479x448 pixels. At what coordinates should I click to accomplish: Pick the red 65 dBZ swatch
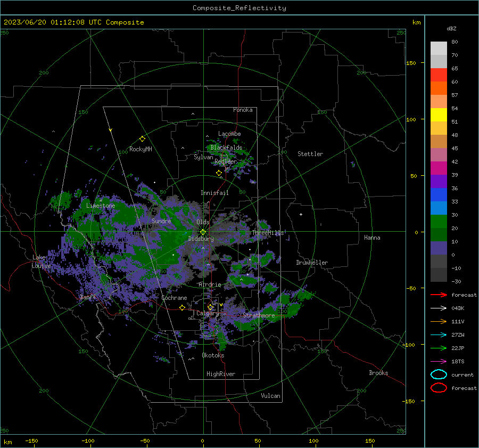coord(439,75)
